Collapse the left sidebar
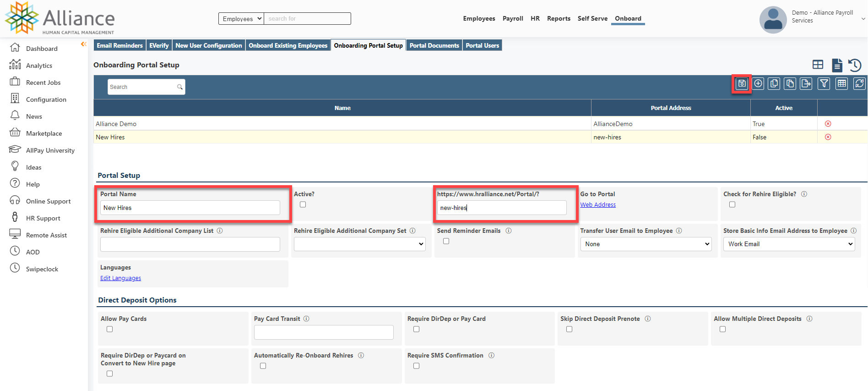 click(x=83, y=44)
